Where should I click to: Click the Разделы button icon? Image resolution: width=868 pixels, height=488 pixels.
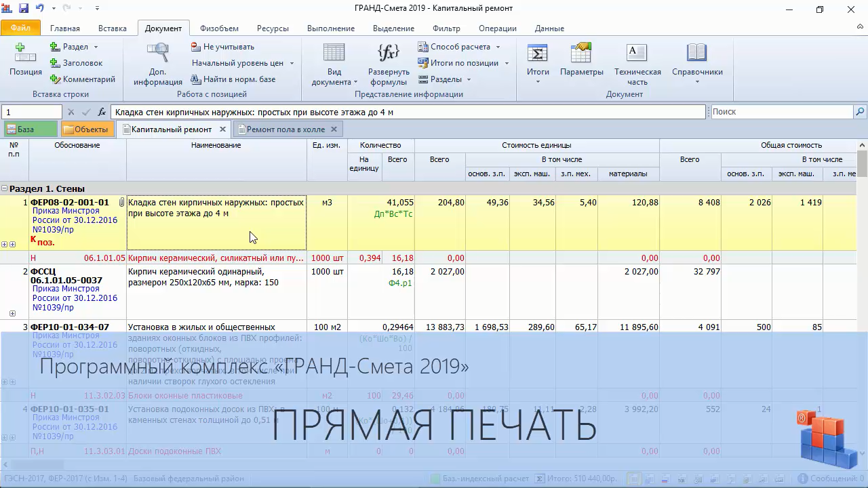(x=423, y=79)
